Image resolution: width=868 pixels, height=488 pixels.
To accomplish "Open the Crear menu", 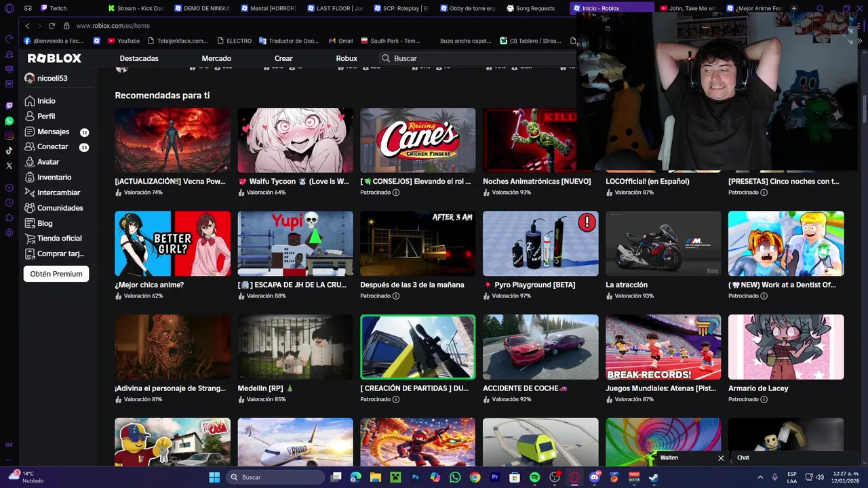I will click(283, 58).
